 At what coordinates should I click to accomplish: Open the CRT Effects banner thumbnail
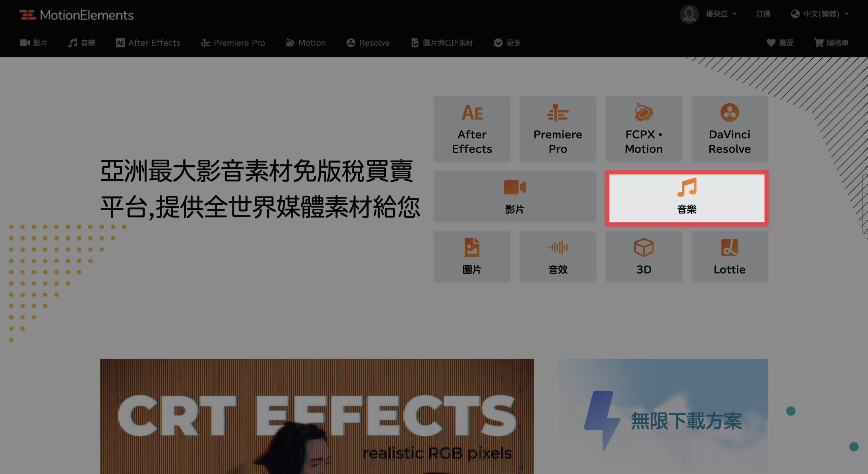[317, 416]
